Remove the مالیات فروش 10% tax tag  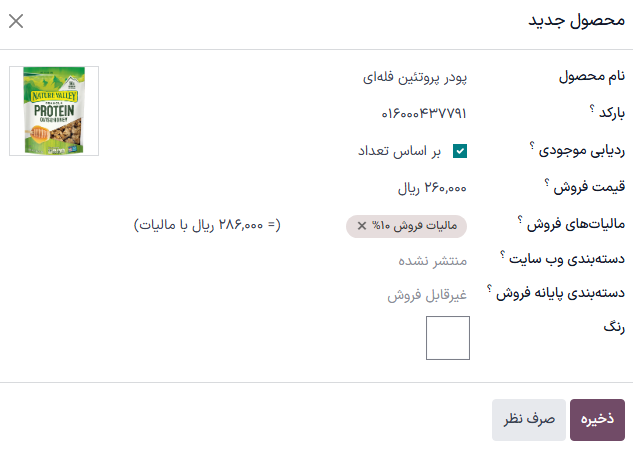(362, 226)
